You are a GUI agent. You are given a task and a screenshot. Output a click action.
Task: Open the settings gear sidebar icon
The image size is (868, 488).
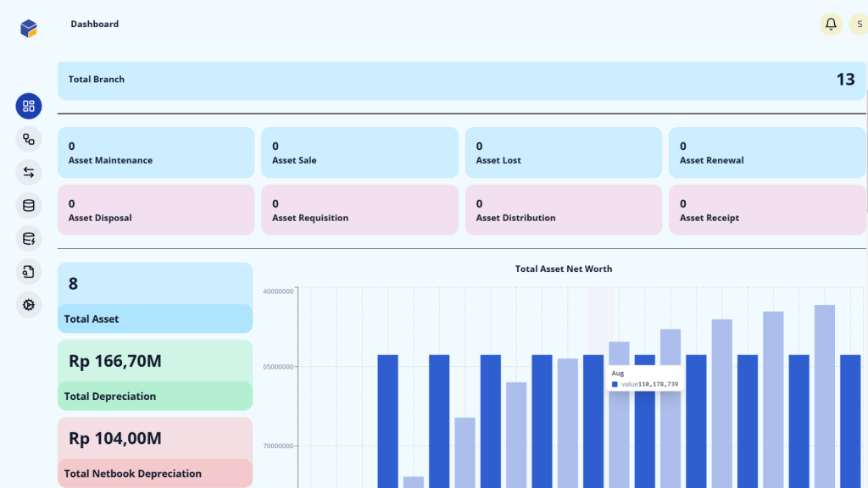coord(29,304)
